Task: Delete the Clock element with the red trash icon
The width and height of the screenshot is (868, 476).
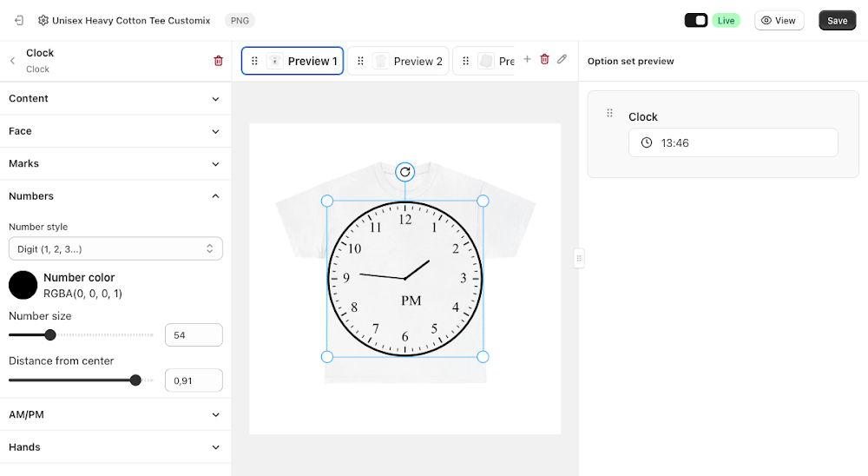Action: tap(218, 61)
